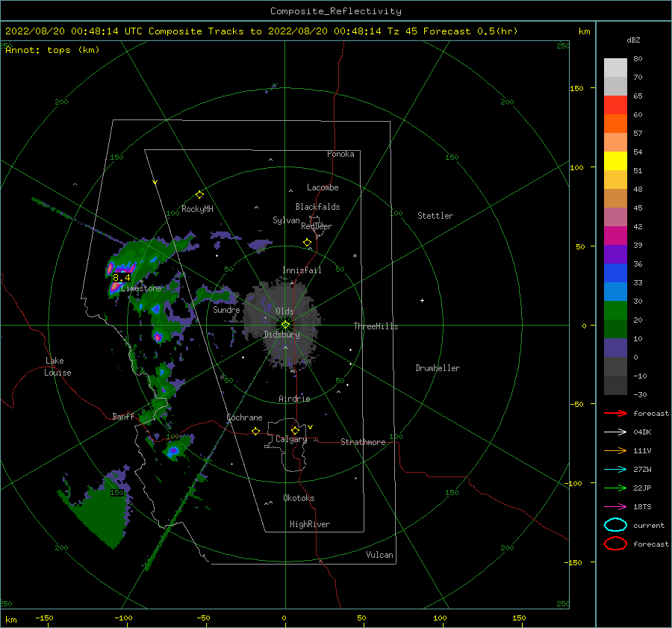
Task: Click the HighRiver label
Action: pos(310,524)
